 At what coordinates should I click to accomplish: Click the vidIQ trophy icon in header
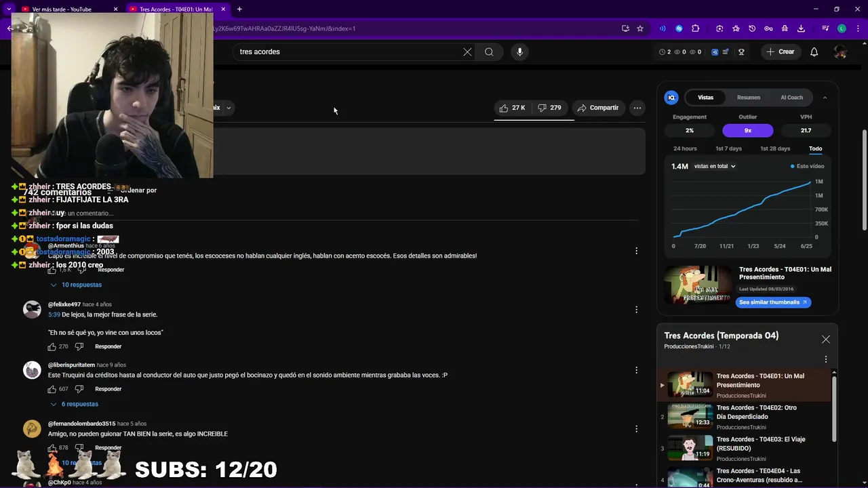point(741,52)
